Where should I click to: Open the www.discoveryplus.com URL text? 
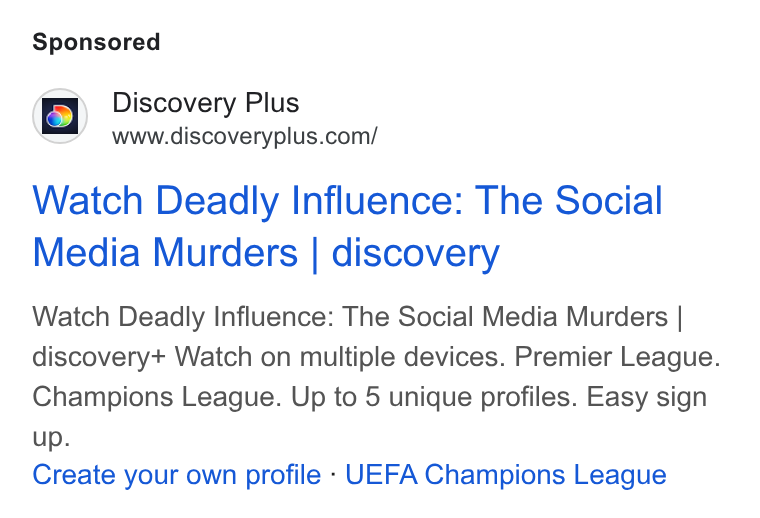245,136
